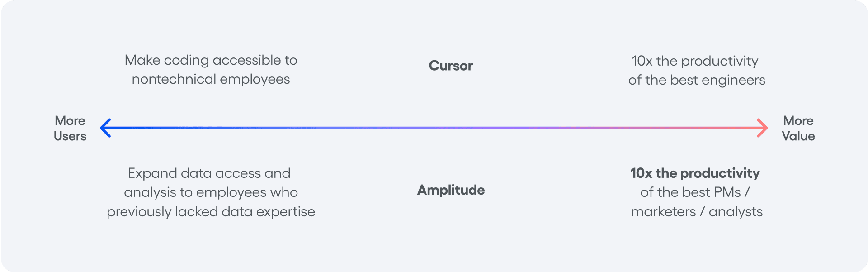Select the "nontechnical employees" text line
Image resolution: width=868 pixels, height=272 pixels.
coord(211,80)
